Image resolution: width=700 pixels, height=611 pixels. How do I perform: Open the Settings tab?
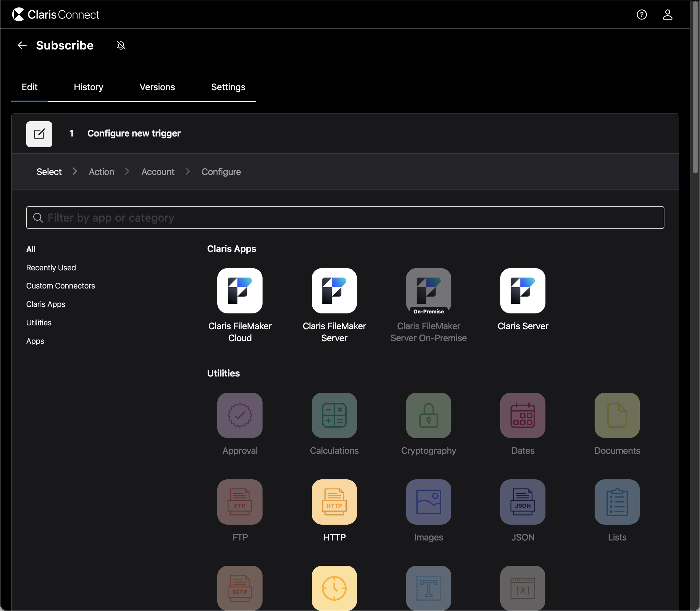(228, 87)
